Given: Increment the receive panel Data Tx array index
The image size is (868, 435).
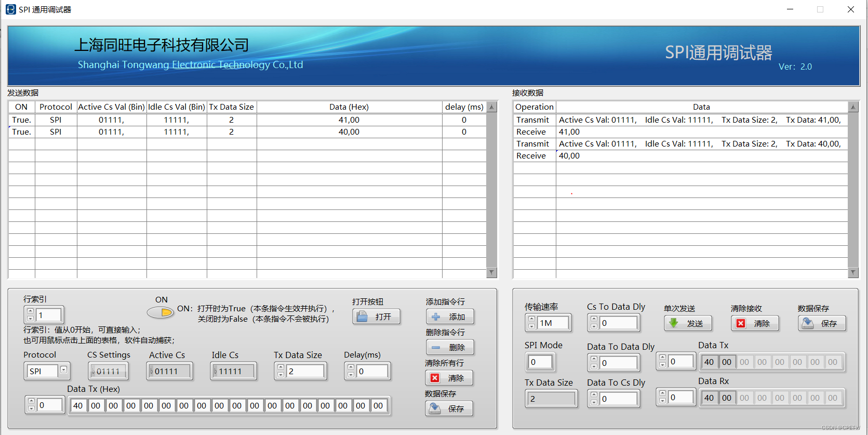Looking at the screenshot, I should coord(662,358).
